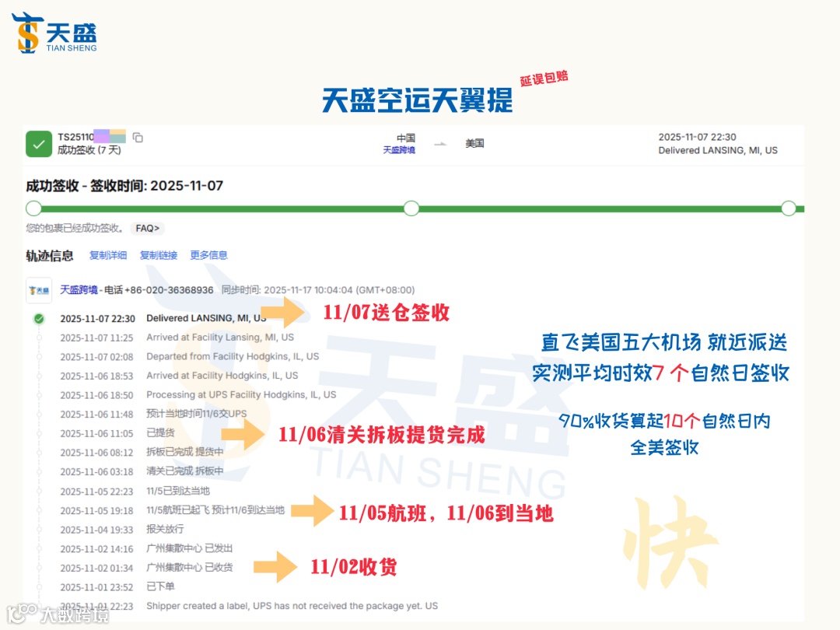
Task: Click 'Departed from Facility Hodgkins, IL, US' row
Action: tap(233, 357)
